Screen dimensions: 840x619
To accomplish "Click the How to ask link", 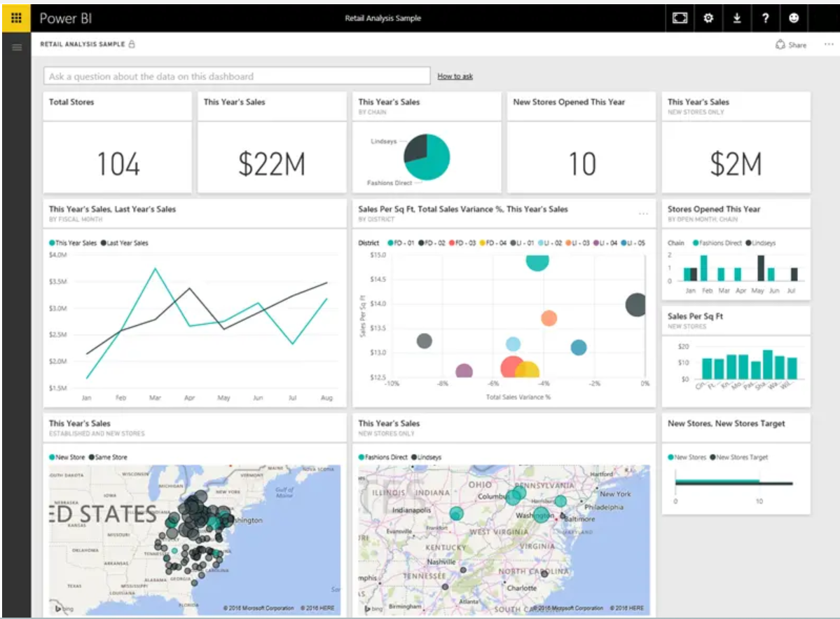I will click(455, 76).
